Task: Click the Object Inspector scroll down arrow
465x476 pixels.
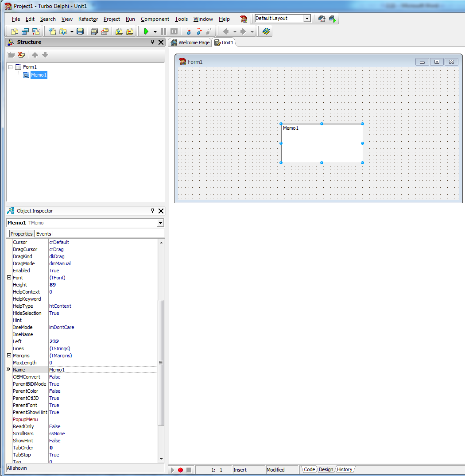Action: (161, 459)
